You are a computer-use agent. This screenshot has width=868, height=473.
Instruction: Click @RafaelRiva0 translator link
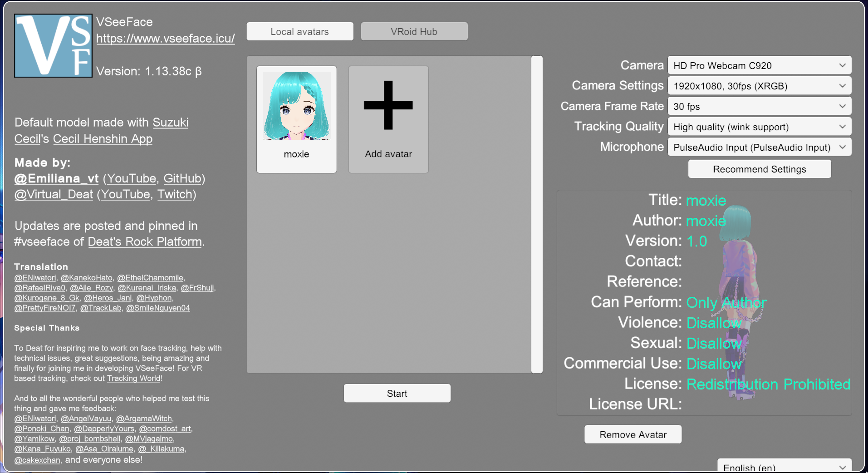tap(40, 288)
